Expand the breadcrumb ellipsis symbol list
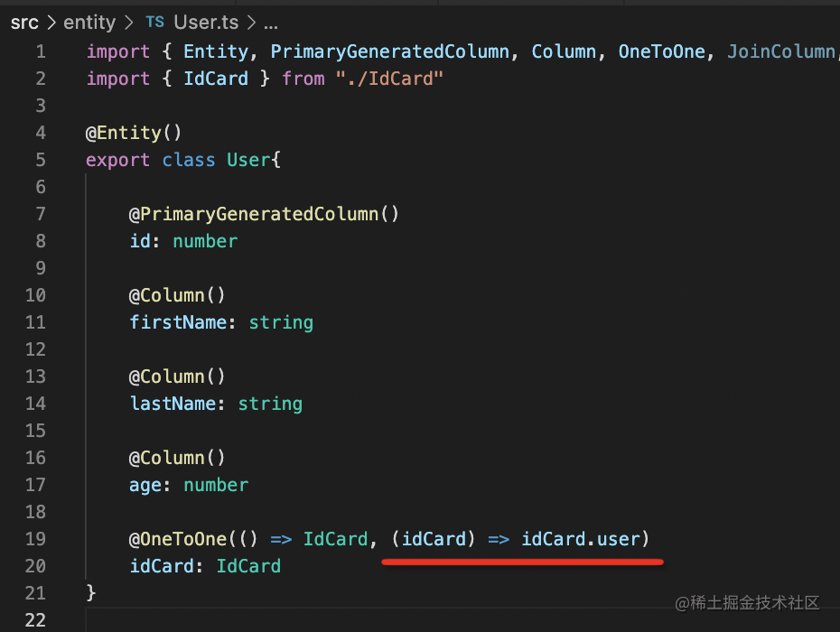840x632 pixels. (270, 23)
